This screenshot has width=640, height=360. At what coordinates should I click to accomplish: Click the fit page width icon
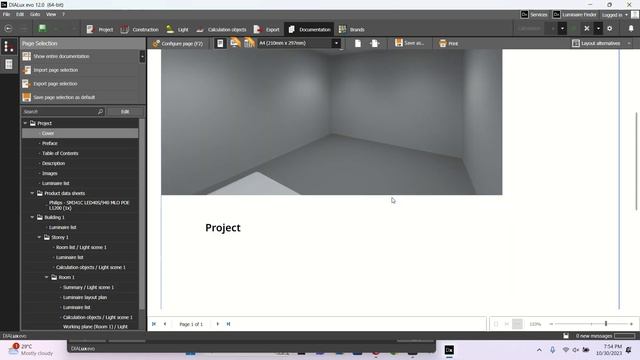coord(374,43)
